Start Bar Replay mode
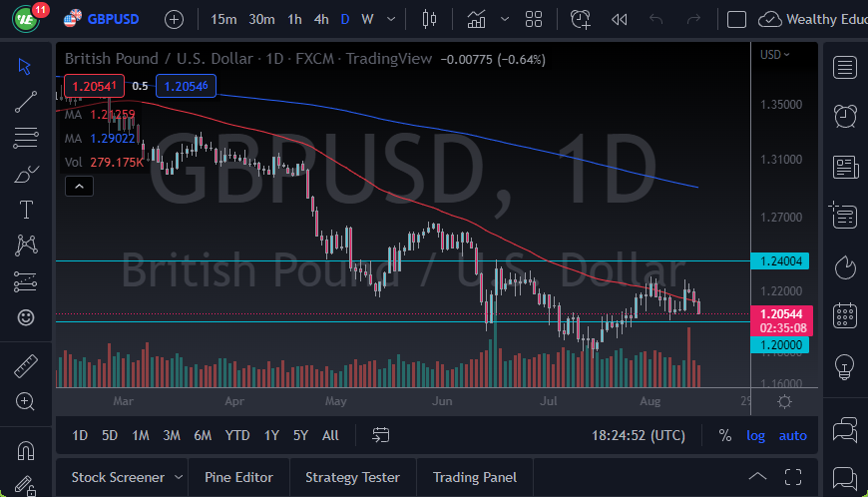 (619, 19)
